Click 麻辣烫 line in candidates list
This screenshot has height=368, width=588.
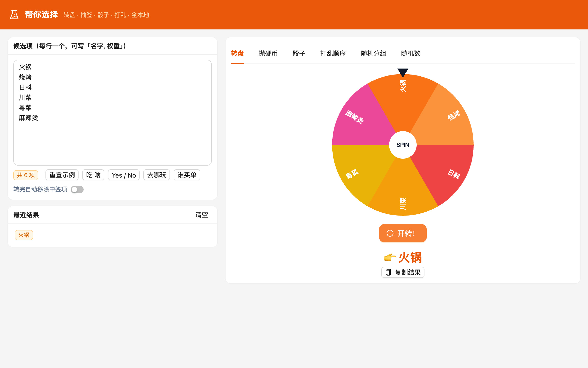click(x=28, y=118)
